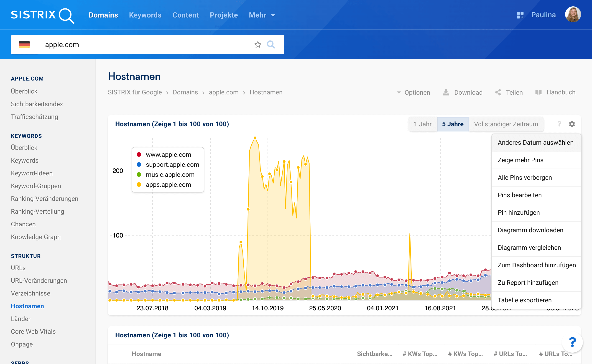Switch chart range to 1 Jahr
Screen dimensions: 592x364
click(x=422, y=124)
